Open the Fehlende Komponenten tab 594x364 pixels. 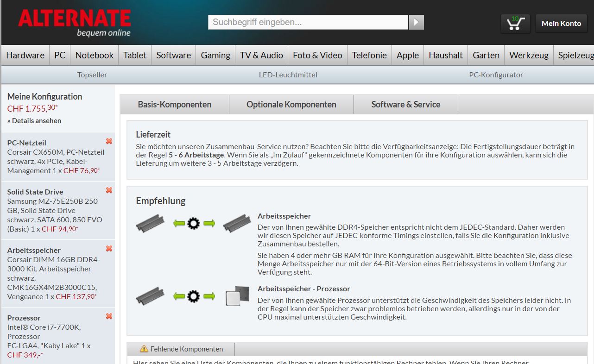point(181,349)
